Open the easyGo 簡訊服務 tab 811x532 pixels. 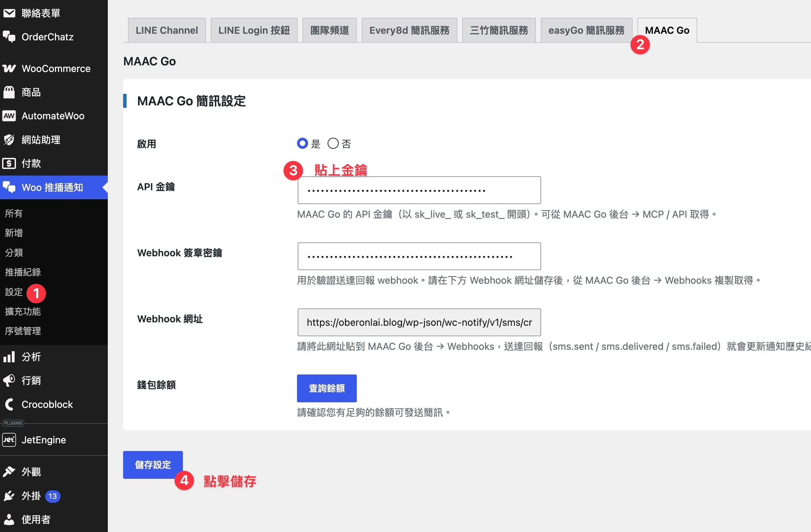click(x=587, y=30)
